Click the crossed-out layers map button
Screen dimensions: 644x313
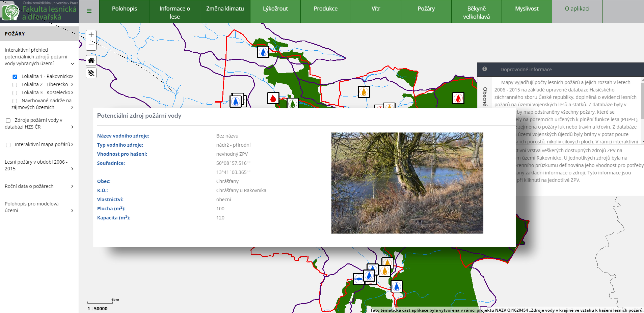tap(91, 73)
